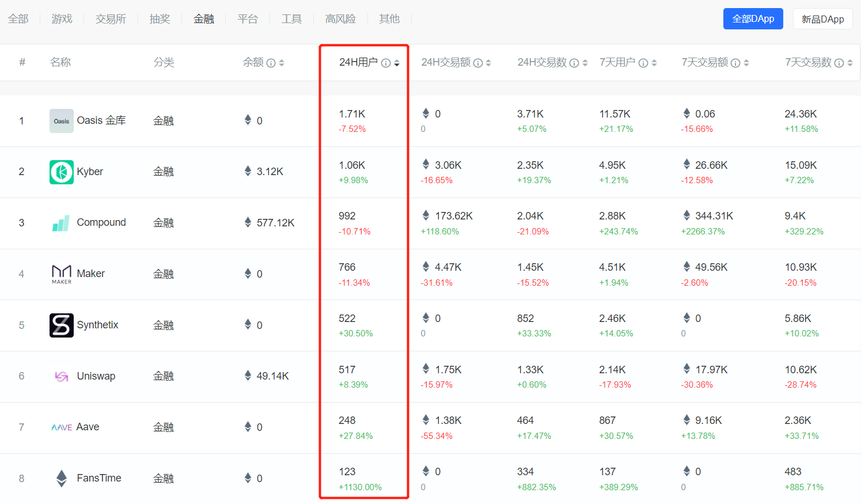
Task: Open the Uniswap logo icon
Action: tap(62, 376)
